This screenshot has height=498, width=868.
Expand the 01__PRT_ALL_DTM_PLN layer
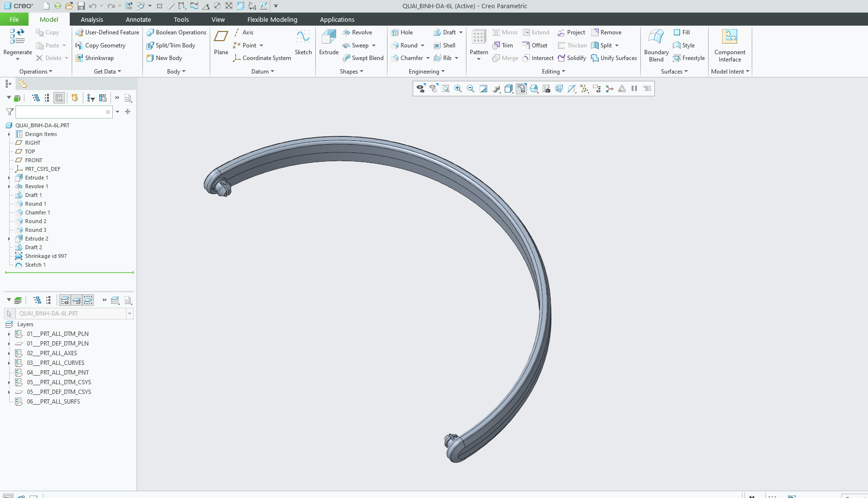(x=9, y=334)
